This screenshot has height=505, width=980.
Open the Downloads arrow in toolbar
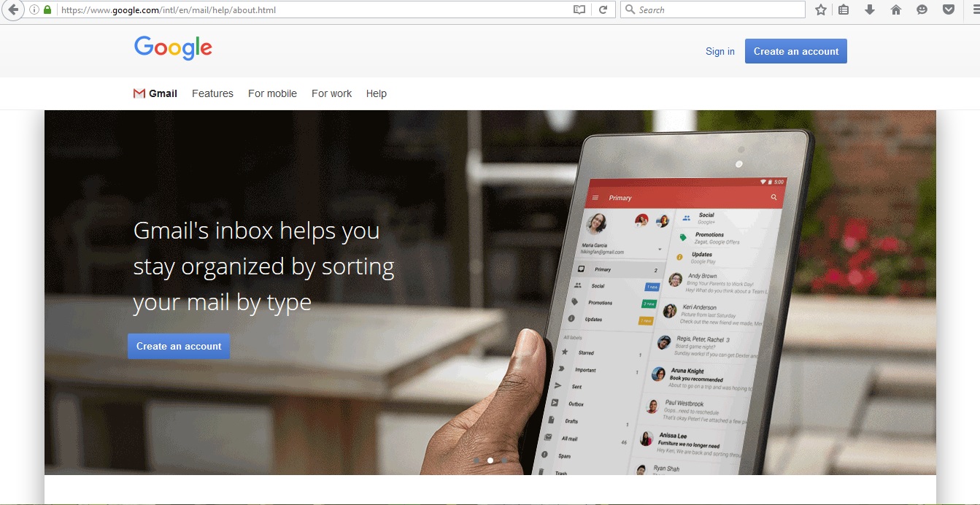tap(870, 9)
